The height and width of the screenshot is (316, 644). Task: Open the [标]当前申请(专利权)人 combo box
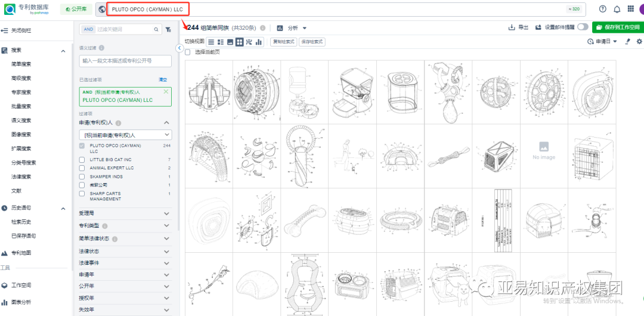point(125,135)
